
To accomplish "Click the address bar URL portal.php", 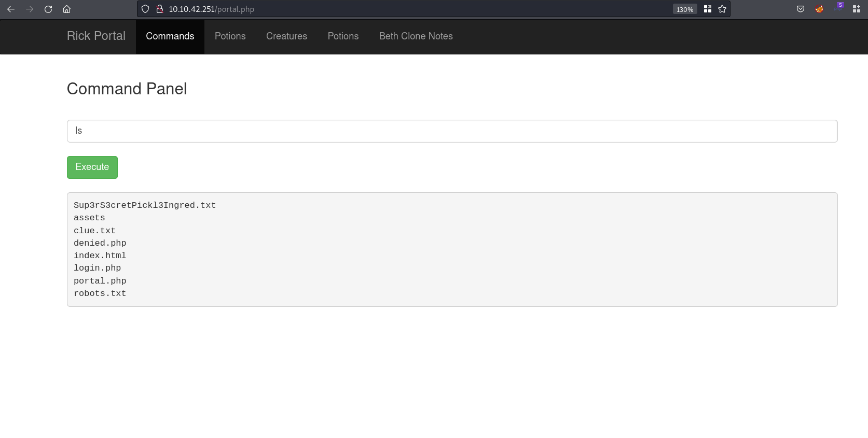I will (212, 9).
